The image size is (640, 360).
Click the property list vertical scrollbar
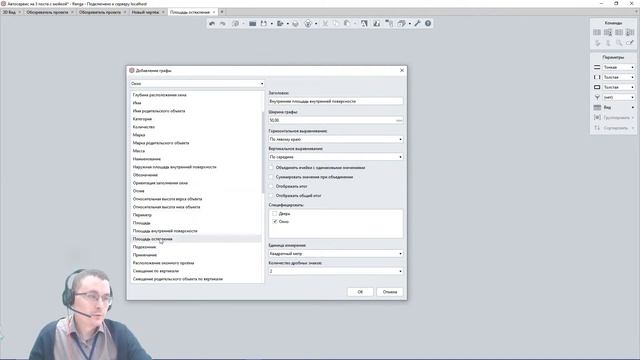[263, 153]
